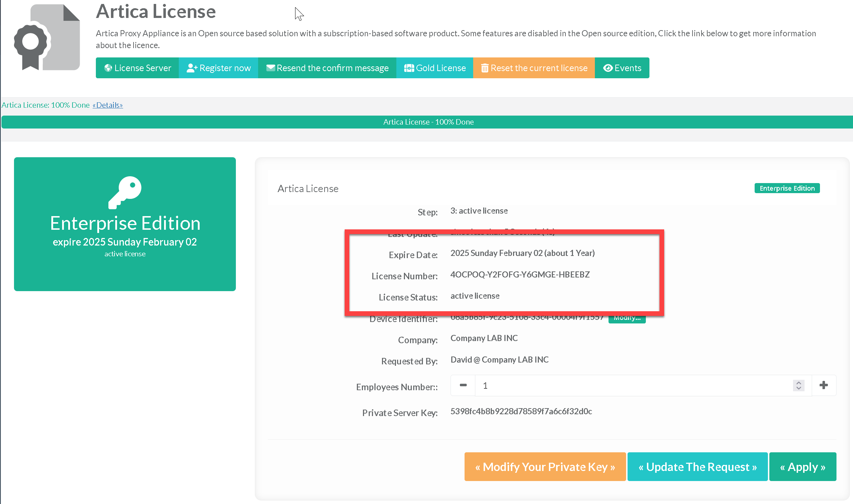
Task: Focus the Employees Number input field
Action: click(x=632, y=386)
